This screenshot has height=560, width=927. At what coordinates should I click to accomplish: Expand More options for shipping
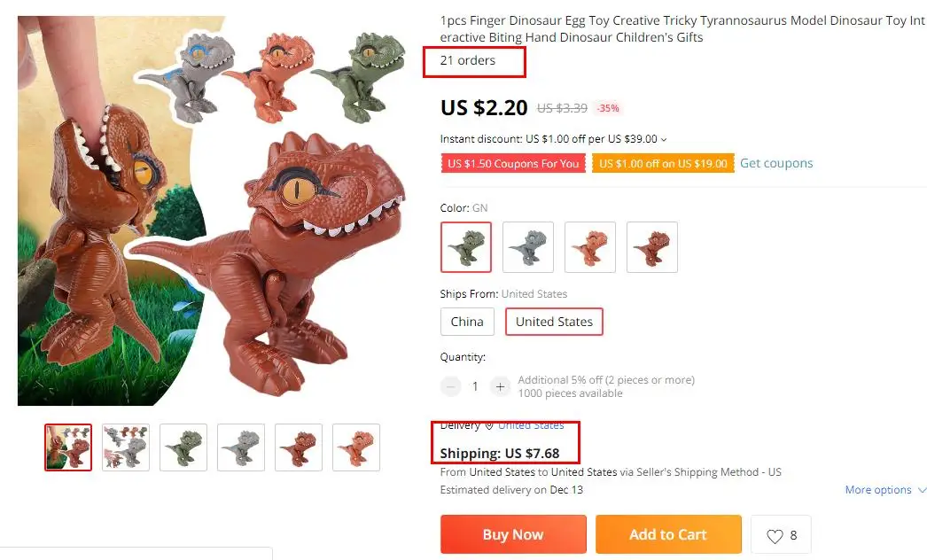click(x=885, y=490)
